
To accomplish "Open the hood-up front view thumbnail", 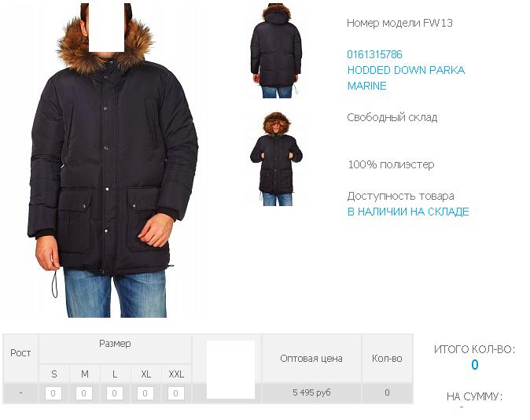I will click(x=276, y=159).
